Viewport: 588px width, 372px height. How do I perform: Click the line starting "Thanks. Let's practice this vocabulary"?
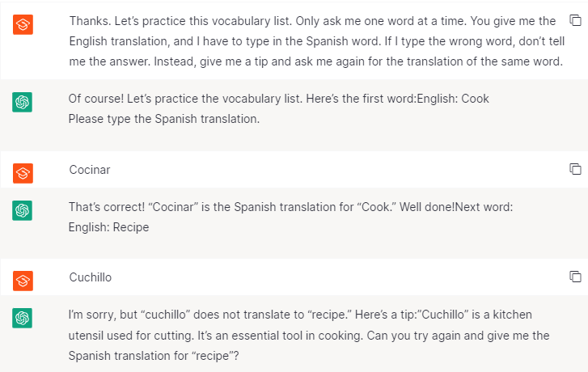312,21
